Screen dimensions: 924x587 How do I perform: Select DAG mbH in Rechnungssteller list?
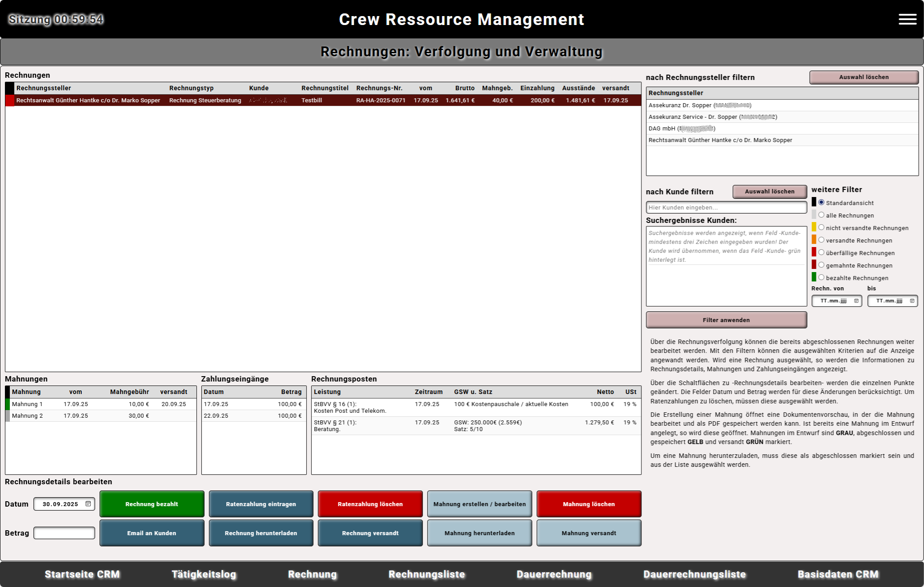pos(681,129)
